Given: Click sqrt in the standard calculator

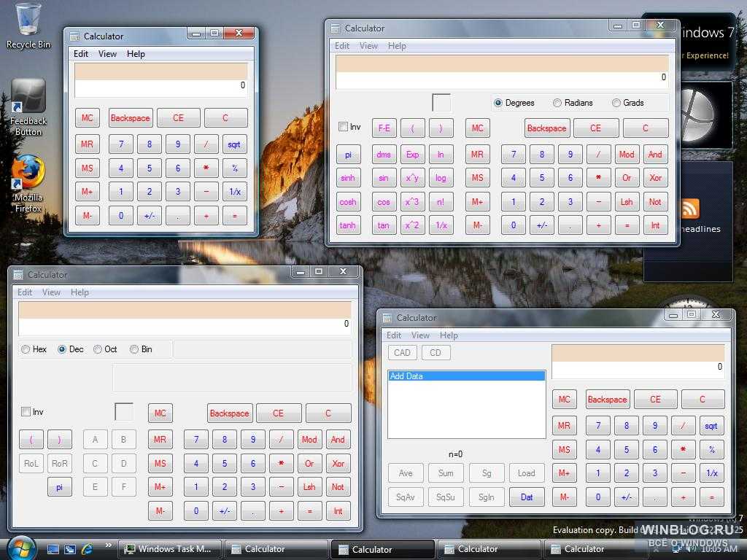Looking at the screenshot, I should tap(234, 144).
